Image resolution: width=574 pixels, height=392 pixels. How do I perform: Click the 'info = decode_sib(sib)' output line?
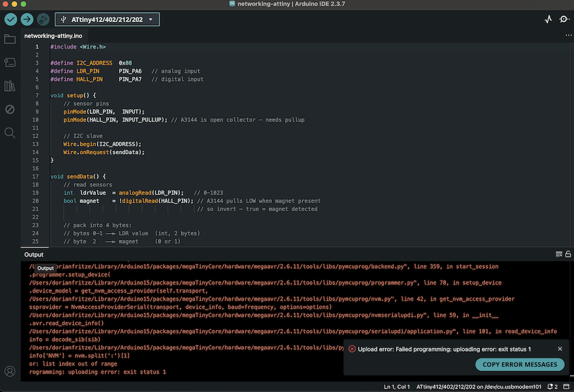65,339
